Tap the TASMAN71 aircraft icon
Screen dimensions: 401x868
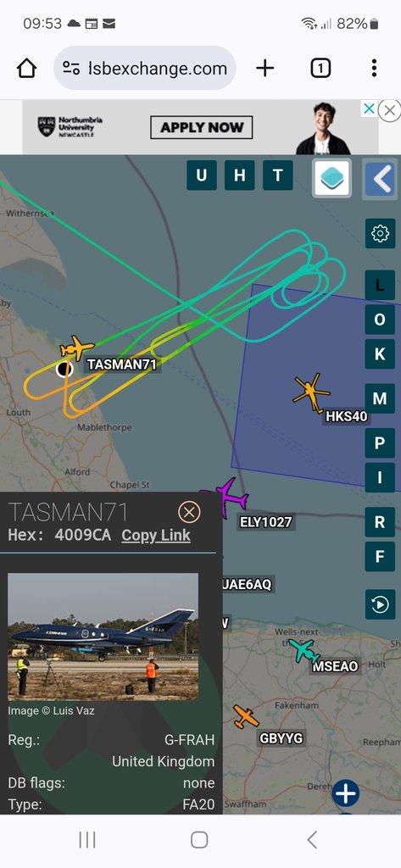pyautogui.click(x=76, y=348)
